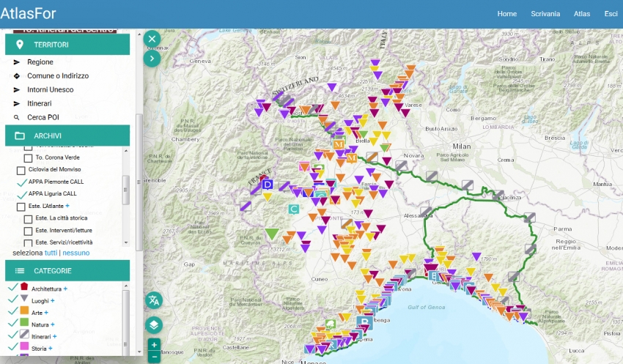Click the side panel resize handle grip

[139, 182]
